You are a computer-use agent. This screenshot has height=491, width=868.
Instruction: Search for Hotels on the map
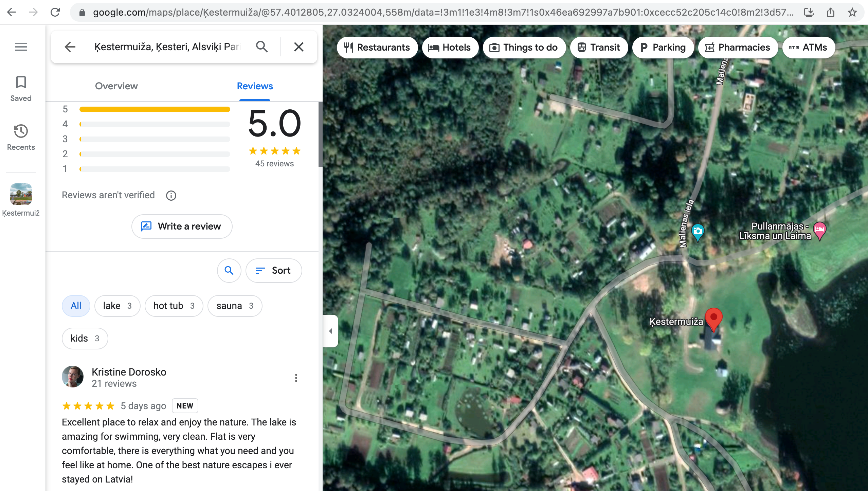pos(450,47)
